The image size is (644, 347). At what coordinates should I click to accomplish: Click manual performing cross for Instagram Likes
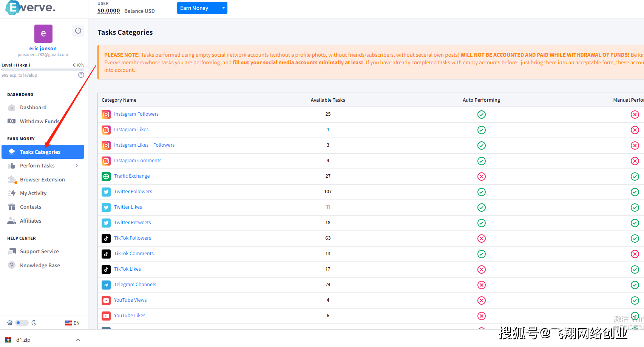click(635, 130)
